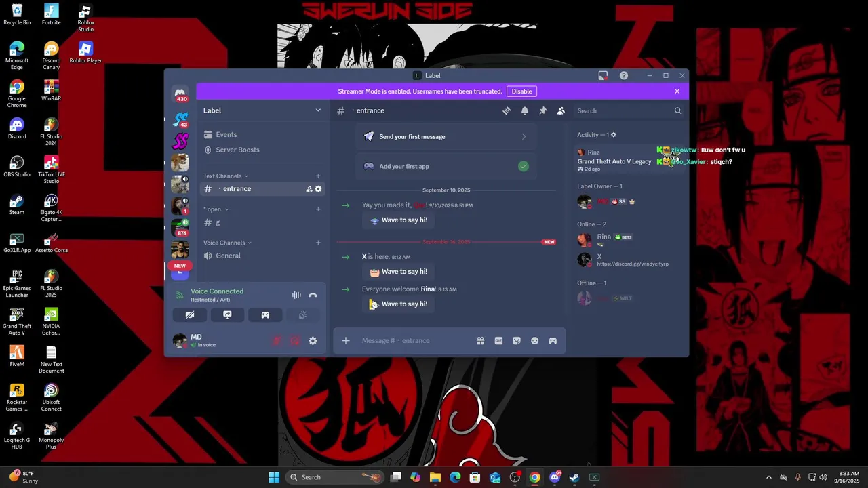This screenshot has height=488, width=868.
Task: Disconnect from voice call
Action: [x=313, y=296]
